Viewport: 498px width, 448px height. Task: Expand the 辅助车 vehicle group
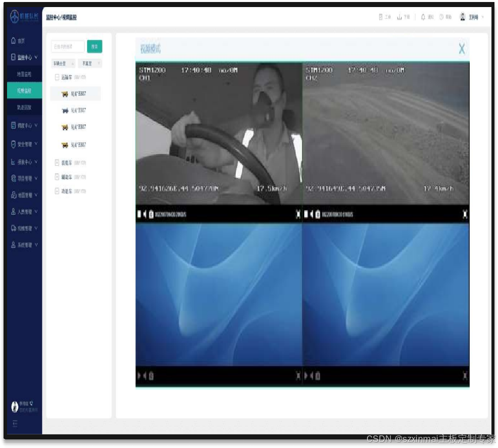click(x=57, y=177)
